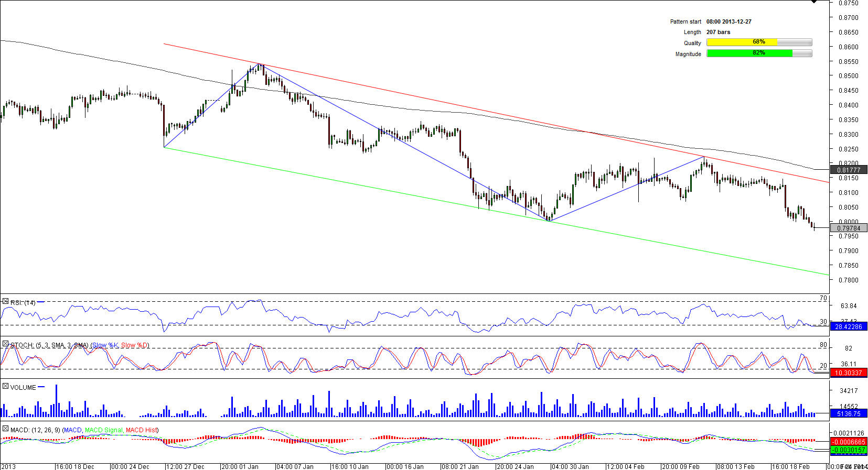The width and height of the screenshot is (868, 470).
Task: Click the box icon beside the VOLUME label
Action: tap(5, 387)
